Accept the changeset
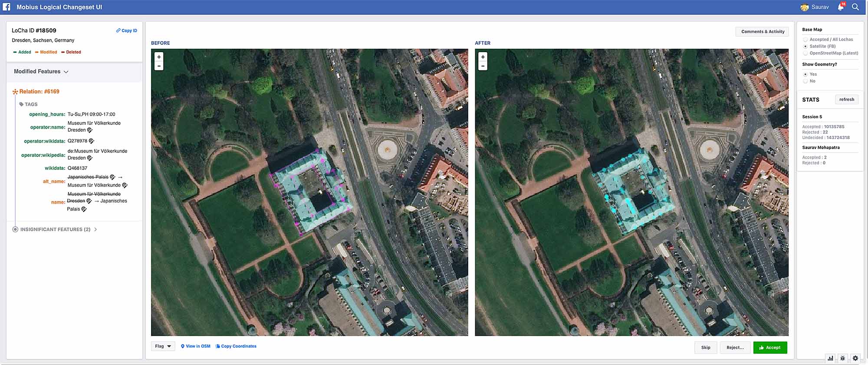 (770, 348)
